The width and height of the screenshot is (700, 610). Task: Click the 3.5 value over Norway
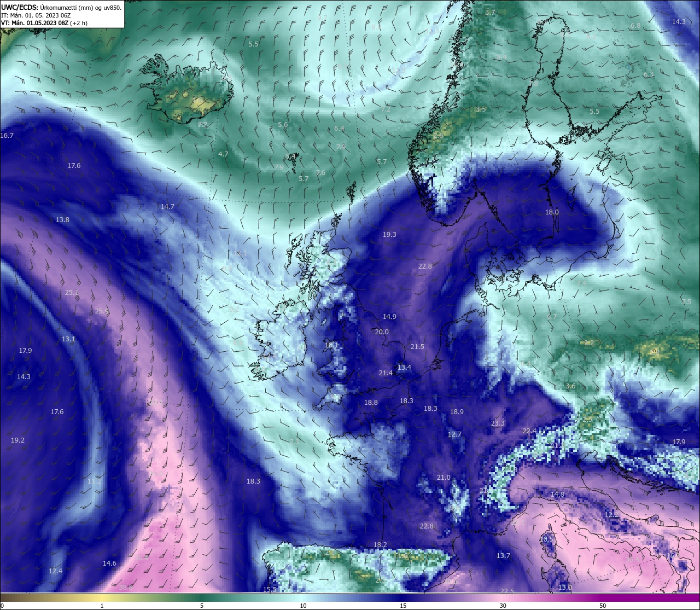pyautogui.click(x=481, y=109)
